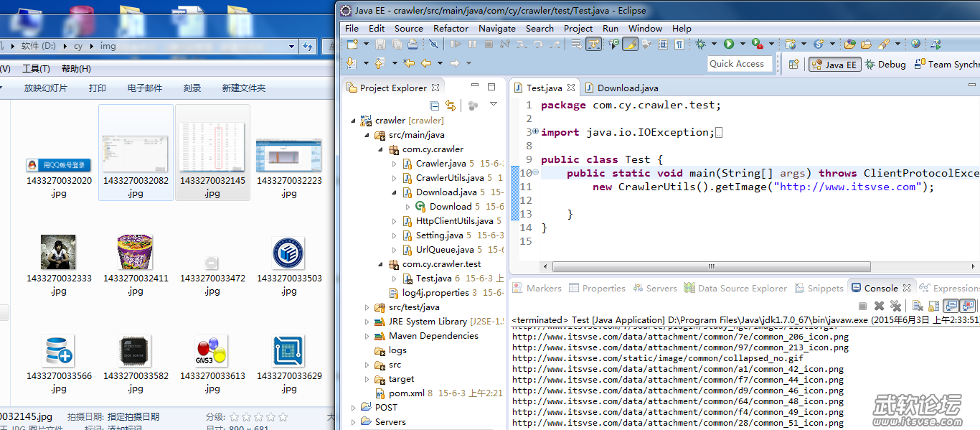The height and width of the screenshot is (430, 980).
Task: Click 放映幻灯片 in Explorer window toolbar
Action: coord(46,88)
